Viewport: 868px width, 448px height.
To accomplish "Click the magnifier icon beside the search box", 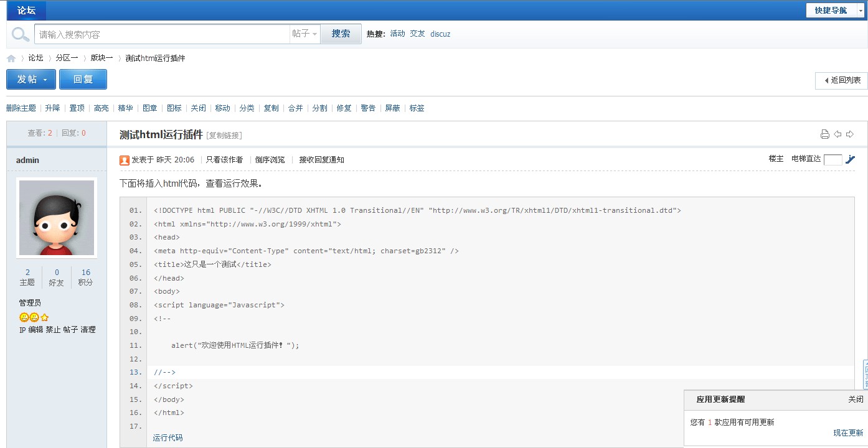I will tap(21, 34).
